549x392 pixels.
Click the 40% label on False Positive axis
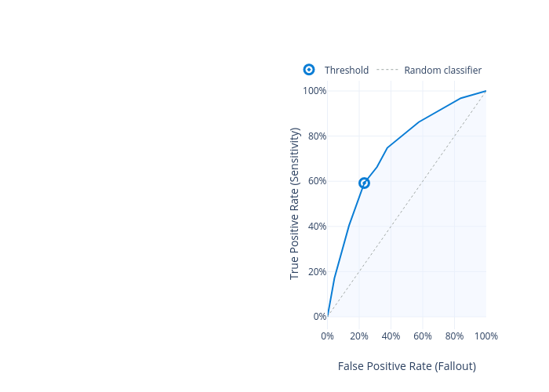pyautogui.click(x=391, y=336)
